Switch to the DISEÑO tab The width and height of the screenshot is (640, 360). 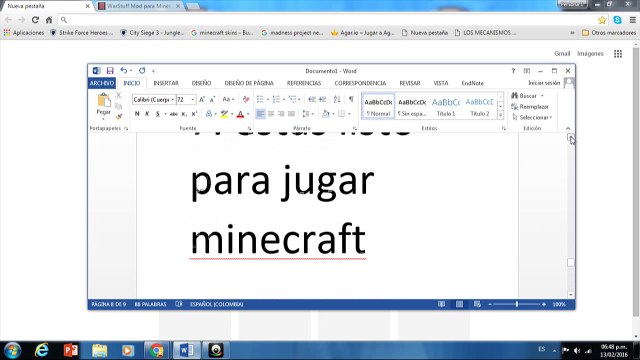tap(201, 83)
